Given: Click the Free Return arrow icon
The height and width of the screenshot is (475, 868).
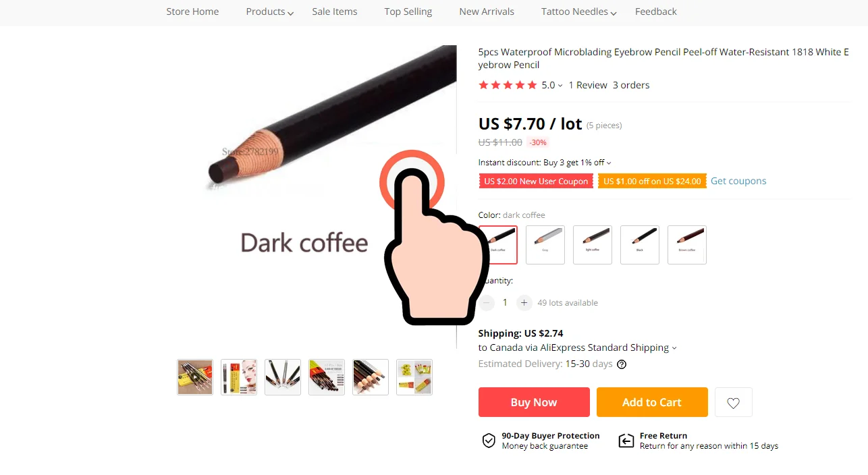Looking at the screenshot, I should tap(626, 441).
